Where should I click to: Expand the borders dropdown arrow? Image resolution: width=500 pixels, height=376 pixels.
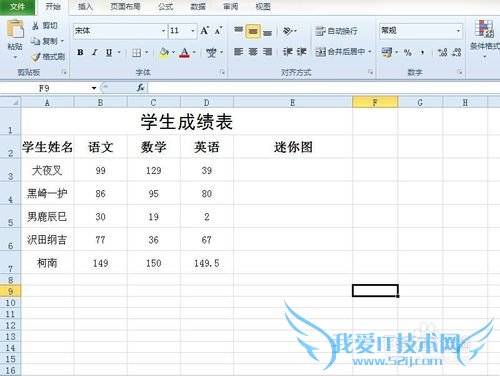point(146,52)
